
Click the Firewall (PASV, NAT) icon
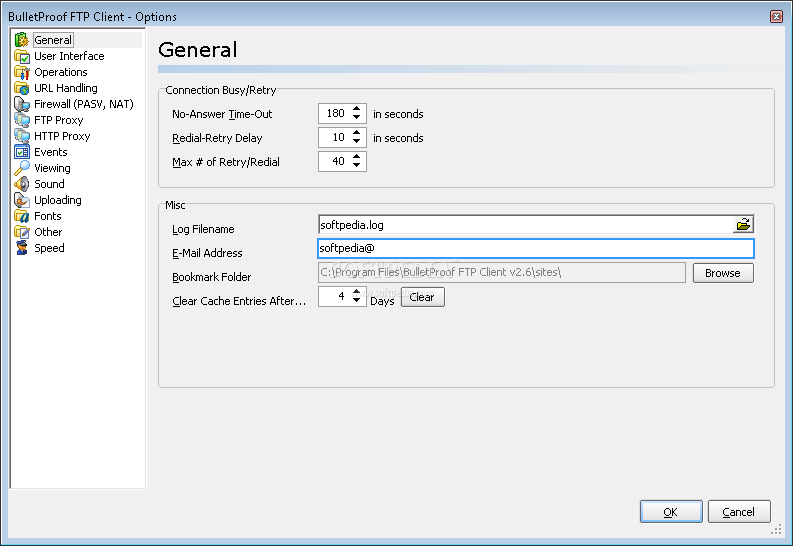coord(22,104)
